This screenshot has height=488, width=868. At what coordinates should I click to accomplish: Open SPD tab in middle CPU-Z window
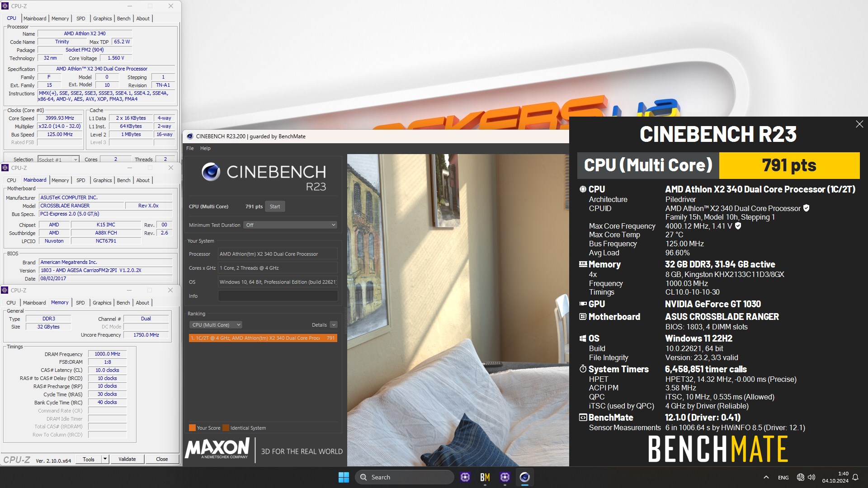coord(80,180)
